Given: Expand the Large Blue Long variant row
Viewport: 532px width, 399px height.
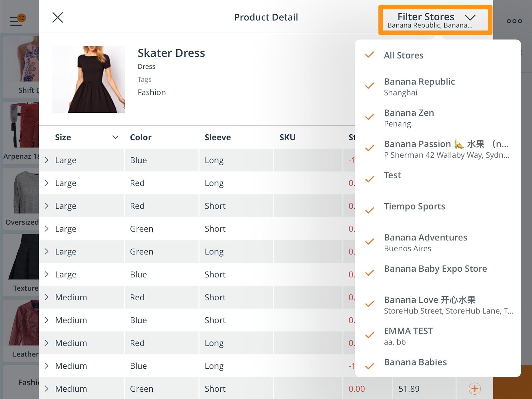Looking at the screenshot, I should pos(47,160).
